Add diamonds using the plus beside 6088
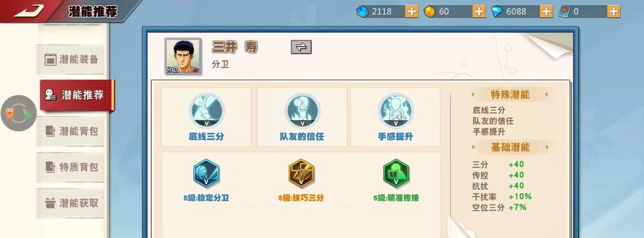644x238 pixels. coord(546,11)
